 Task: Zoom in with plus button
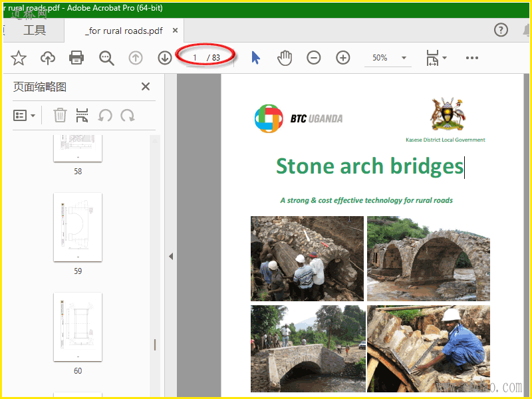coord(343,58)
